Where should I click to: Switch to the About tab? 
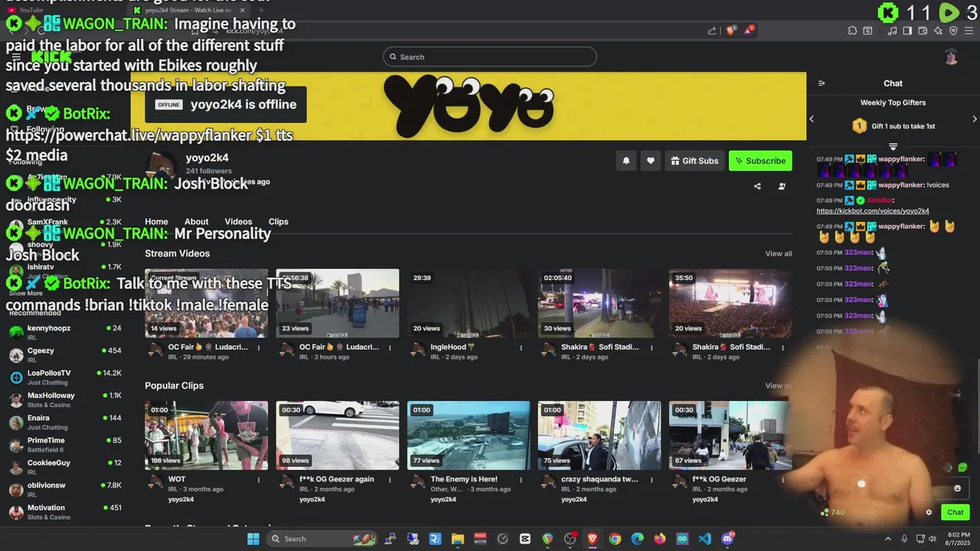(196, 222)
